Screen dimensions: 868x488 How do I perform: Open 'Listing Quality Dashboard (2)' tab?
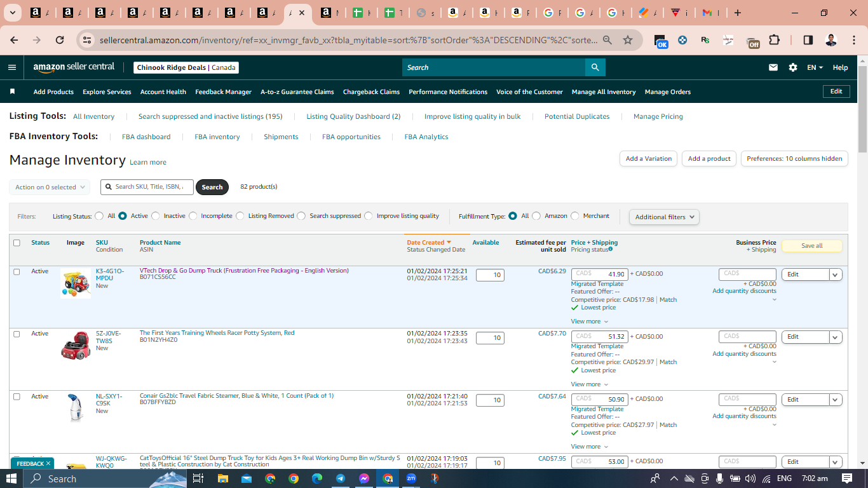click(353, 117)
